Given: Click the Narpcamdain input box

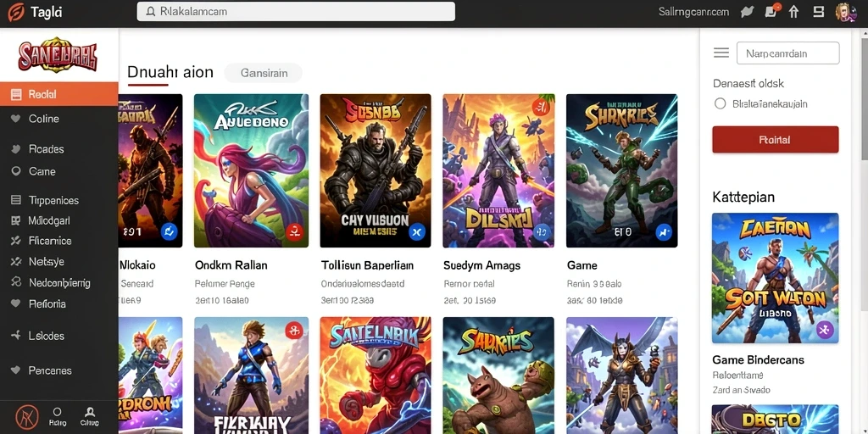Looking at the screenshot, I should [787, 53].
